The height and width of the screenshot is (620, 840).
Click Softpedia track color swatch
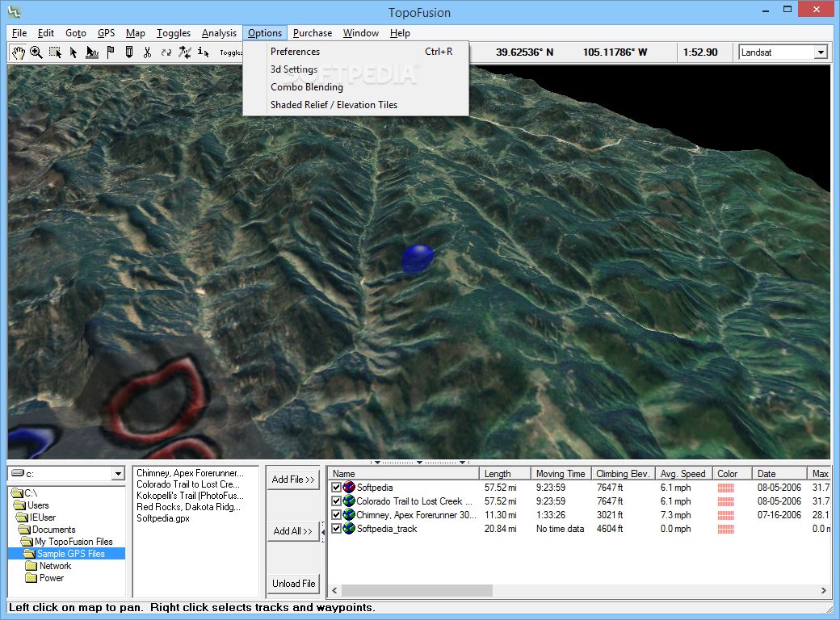click(x=725, y=488)
